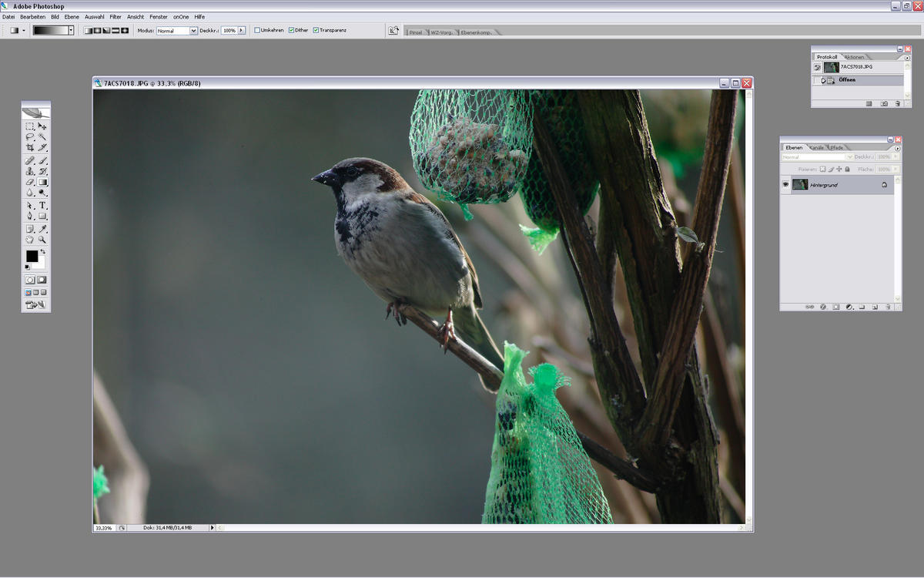Select the Gradient tool in toolbox
The width and height of the screenshot is (924, 578).
[42, 182]
